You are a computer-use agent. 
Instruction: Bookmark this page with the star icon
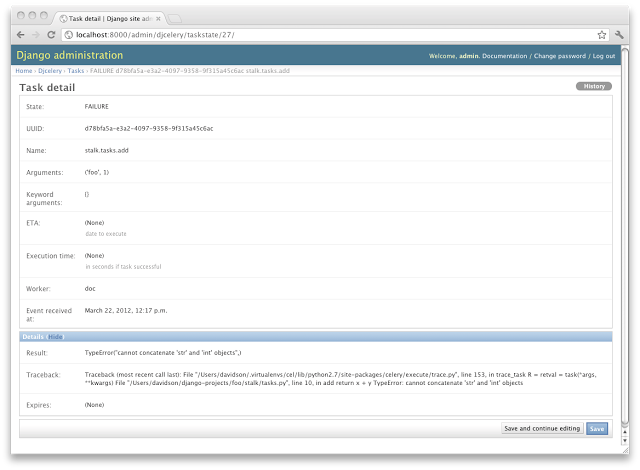601,34
